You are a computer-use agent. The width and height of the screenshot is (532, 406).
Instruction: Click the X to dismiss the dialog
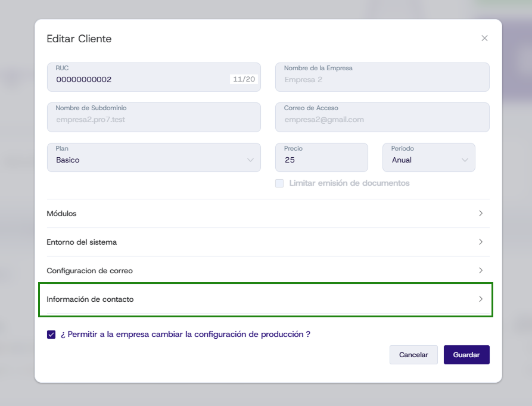[484, 38]
